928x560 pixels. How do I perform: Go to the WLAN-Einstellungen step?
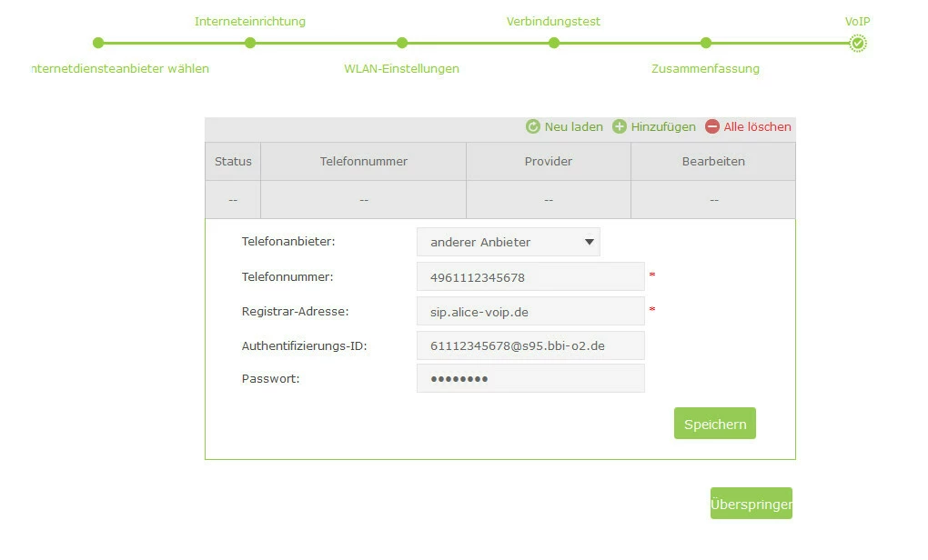(x=401, y=68)
